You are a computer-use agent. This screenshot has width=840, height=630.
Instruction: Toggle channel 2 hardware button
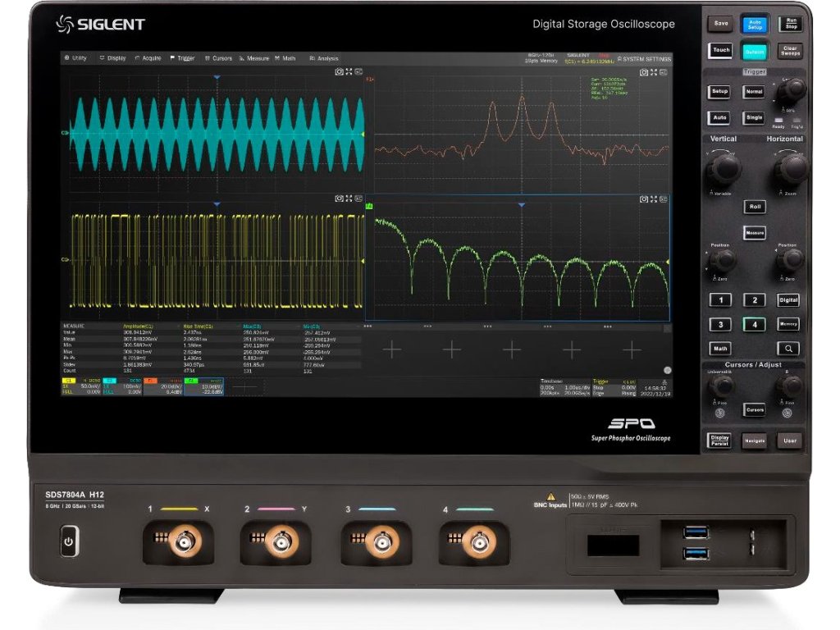755,300
